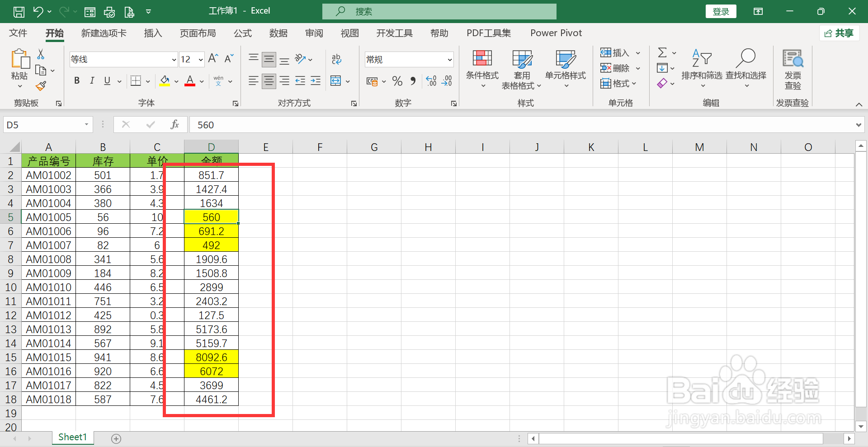Click Decrease Decimal icon
Screen dimensions: 868x447
pos(447,81)
